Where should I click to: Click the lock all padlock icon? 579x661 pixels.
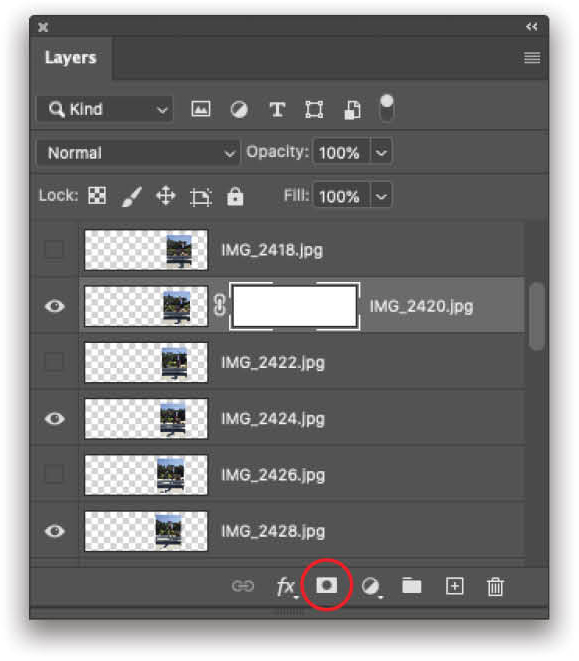235,196
